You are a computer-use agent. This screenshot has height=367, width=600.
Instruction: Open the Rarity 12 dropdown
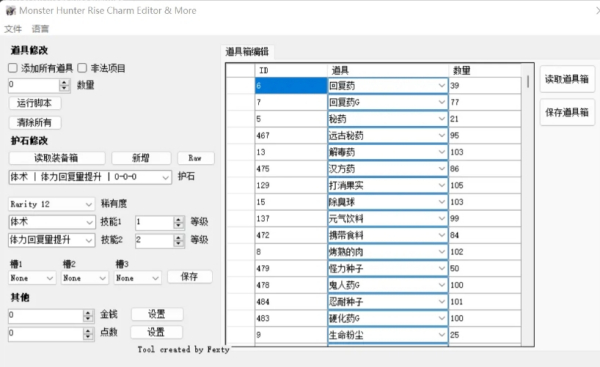[51, 204]
